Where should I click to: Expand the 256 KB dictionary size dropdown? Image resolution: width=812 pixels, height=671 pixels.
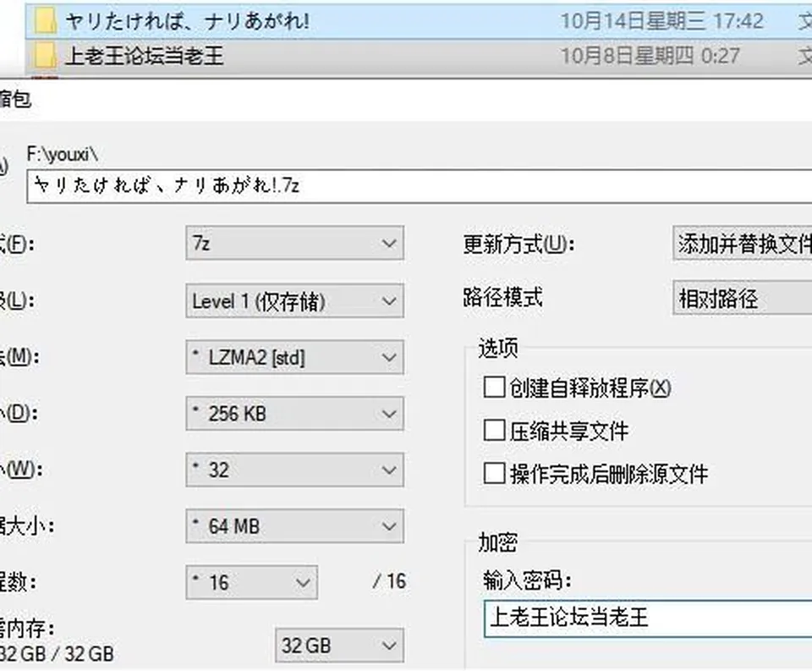294,414
